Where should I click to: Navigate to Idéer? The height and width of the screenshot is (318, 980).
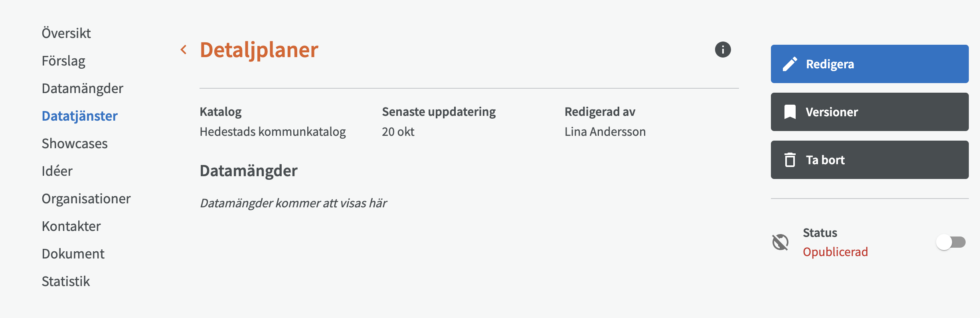(57, 171)
